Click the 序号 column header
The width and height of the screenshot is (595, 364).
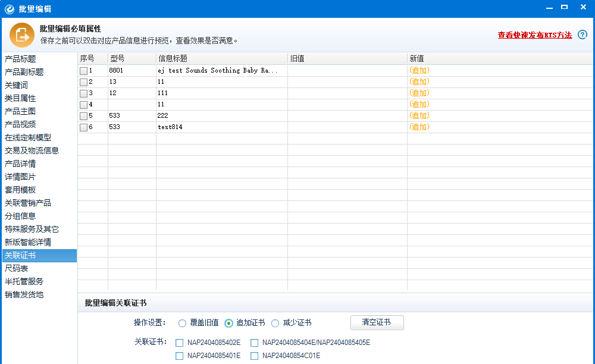click(x=93, y=58)
